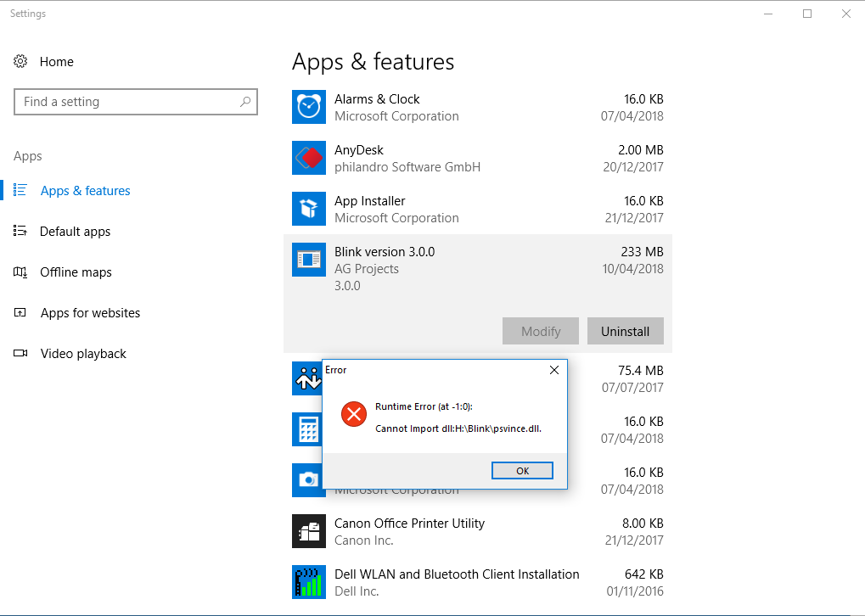Click the greyed Modify button
865x616 pixels.
[x=541, y=331]
